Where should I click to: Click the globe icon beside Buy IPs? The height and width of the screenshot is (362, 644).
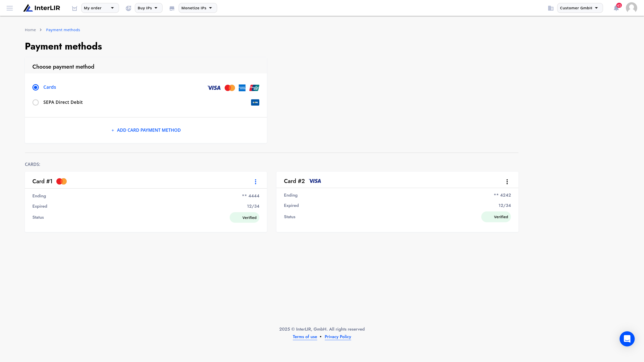[x=129, y=8]
